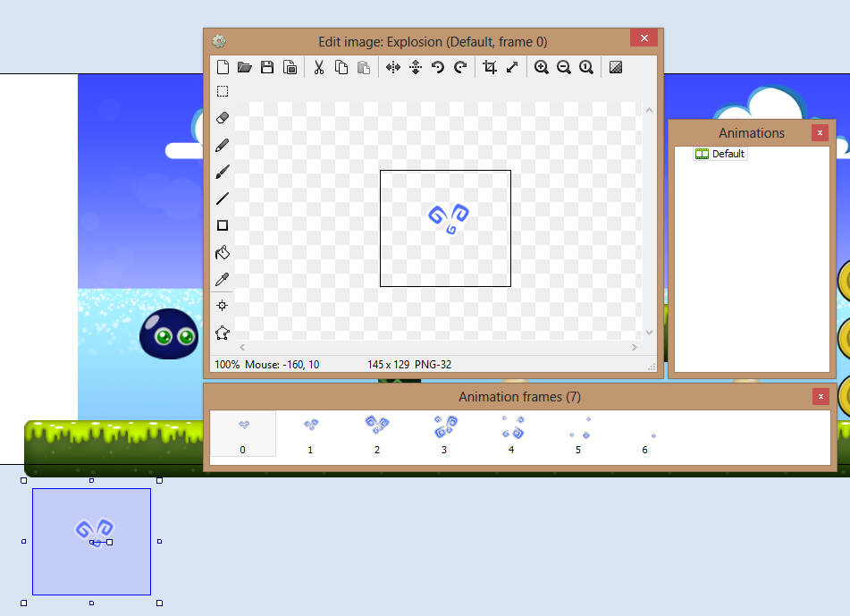Viewport: 850px width, 616px height.
Task: Zoom in with the magnifier plus icon
Action: click(541, 67)
